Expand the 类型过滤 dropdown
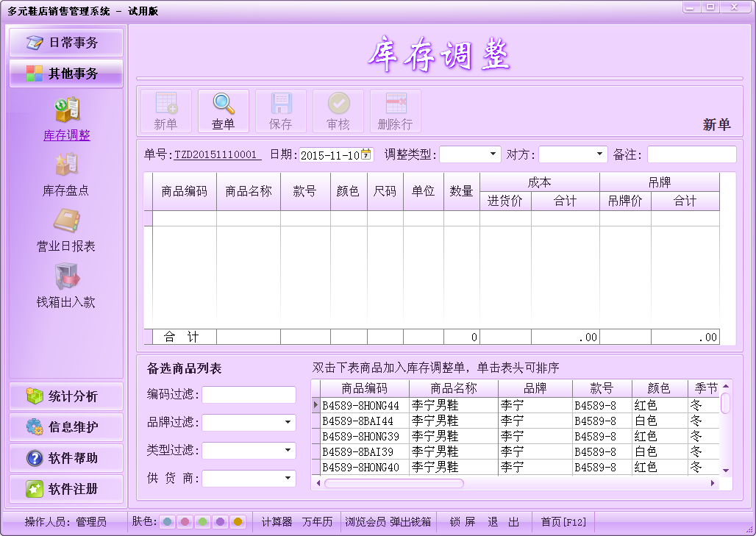The height and width of the screenshot is (536, 756). tap(288, 450)
